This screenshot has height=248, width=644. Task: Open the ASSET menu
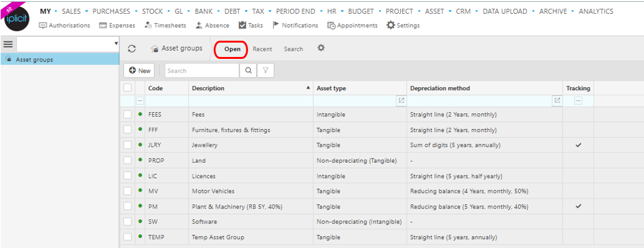(435, 11)
